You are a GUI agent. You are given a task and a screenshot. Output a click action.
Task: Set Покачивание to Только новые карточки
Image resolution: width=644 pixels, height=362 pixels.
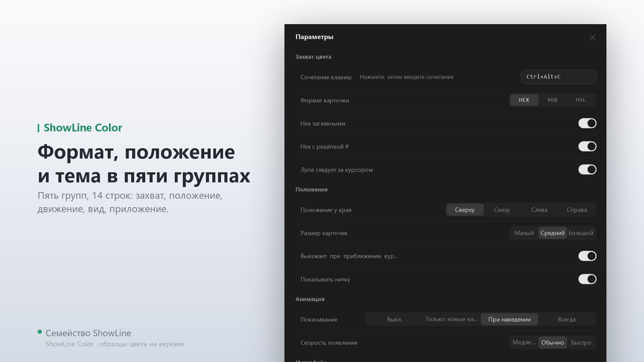point(452,319)
